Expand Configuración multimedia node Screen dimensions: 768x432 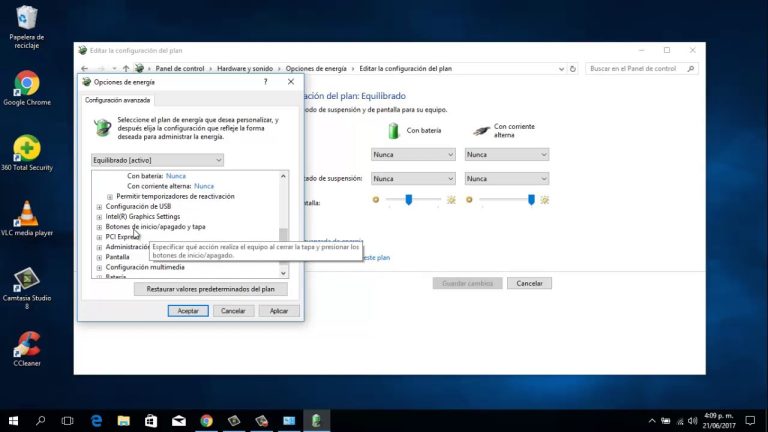click(99, 268)
